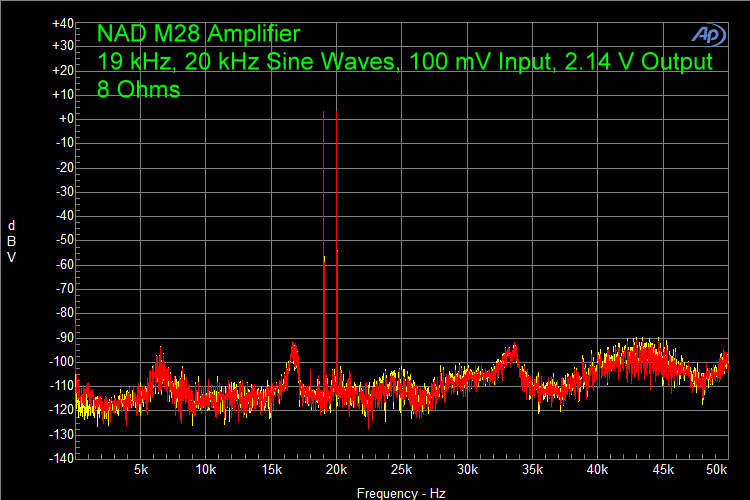750x500 pixels.
Task: Click the AP logo in the corner
Action: 708,35
